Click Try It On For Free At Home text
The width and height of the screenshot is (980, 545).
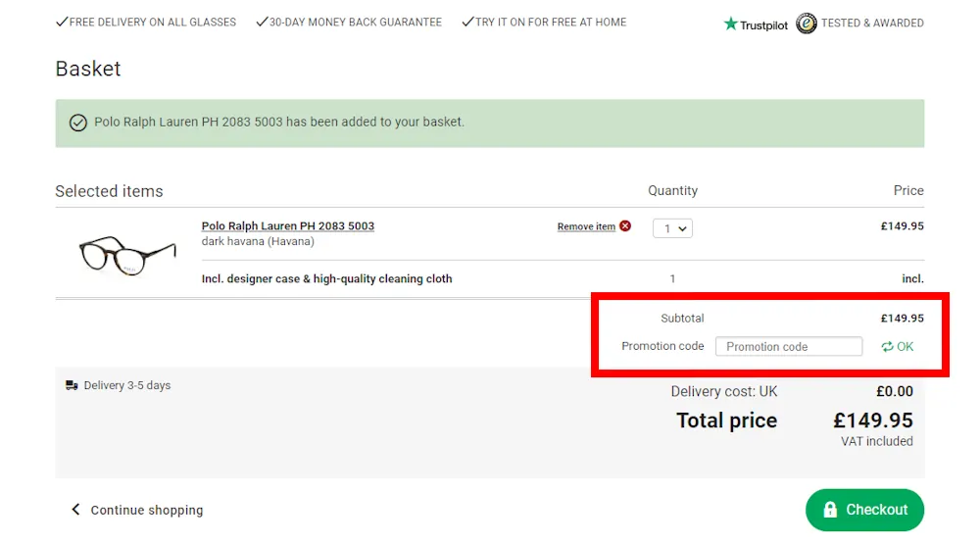(551, 23)
